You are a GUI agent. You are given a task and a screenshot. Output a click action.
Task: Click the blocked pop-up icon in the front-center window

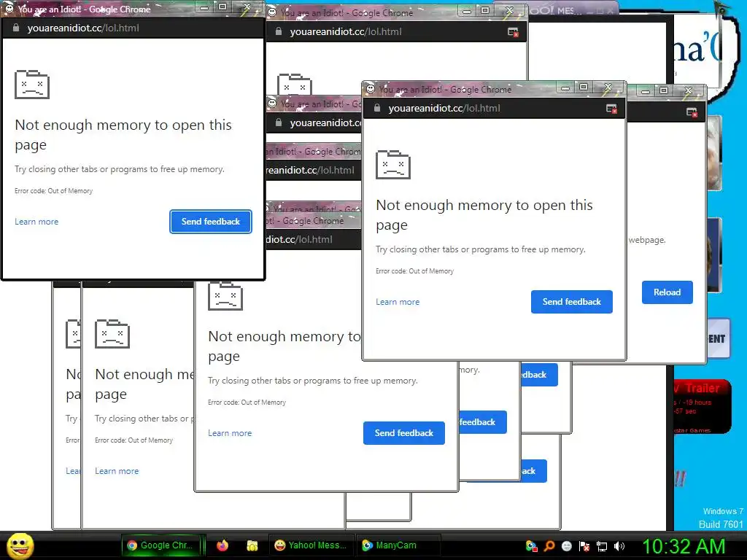[611, 109]
